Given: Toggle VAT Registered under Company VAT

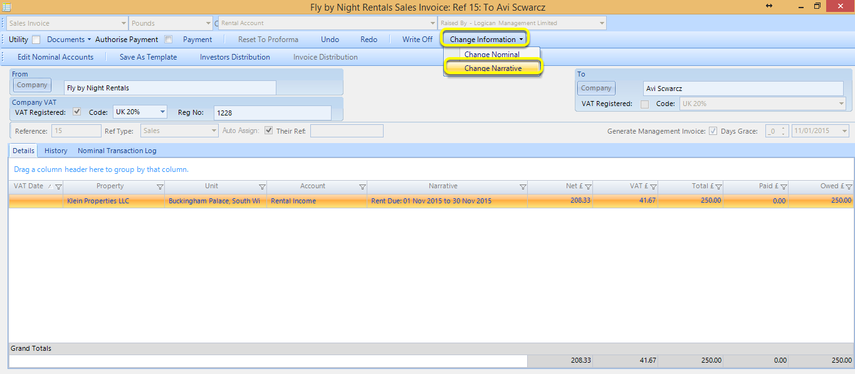Looking at the screenshot, I should [x=77, y=112].
